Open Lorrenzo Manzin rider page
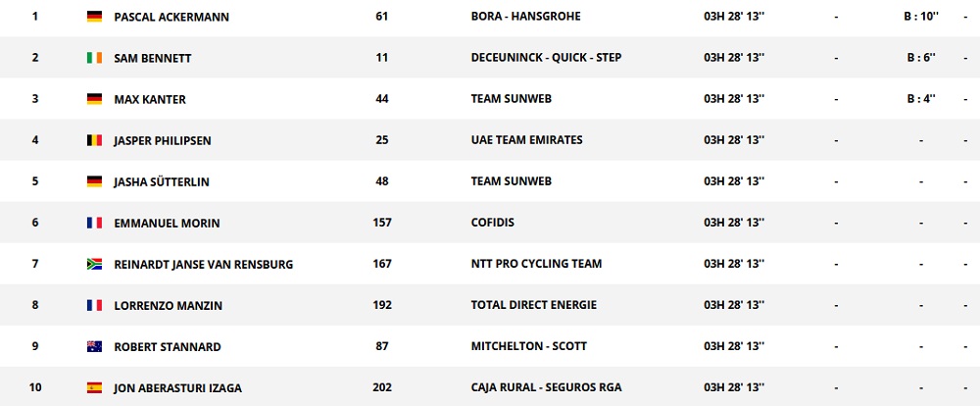 tap(168, 306)
